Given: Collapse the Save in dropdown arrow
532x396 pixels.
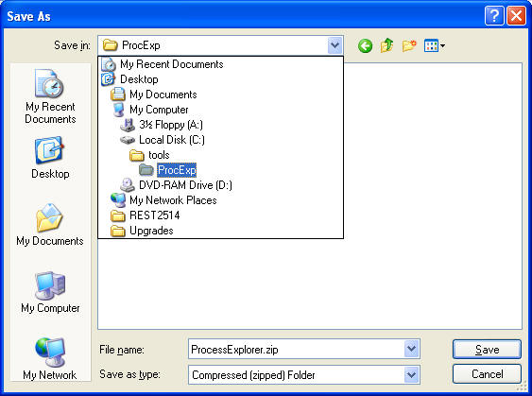Looking at the screenshot, I should click(x=335, y=45).
